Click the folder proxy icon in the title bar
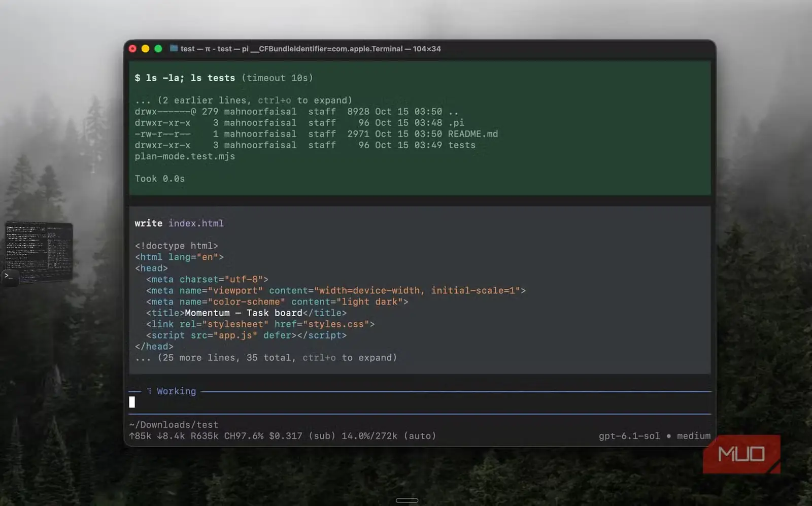This screenshot has height=506, width=812. click(x=174, y=48)
